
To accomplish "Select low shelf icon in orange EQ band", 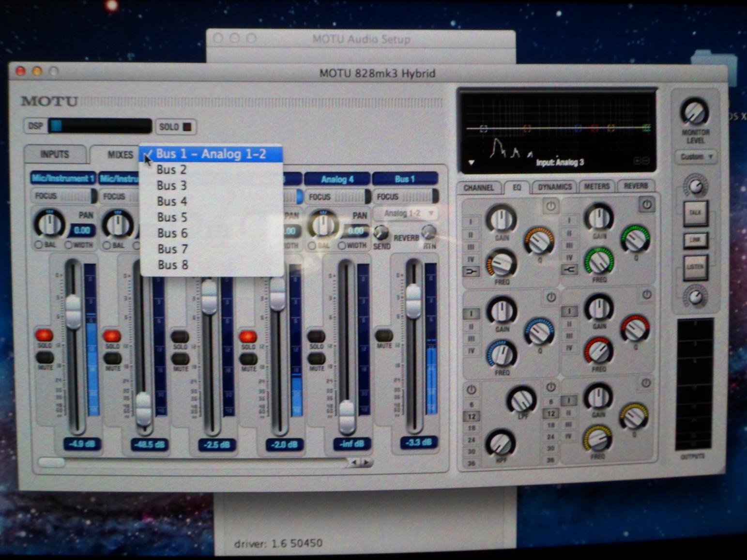I will coord(471,272).
